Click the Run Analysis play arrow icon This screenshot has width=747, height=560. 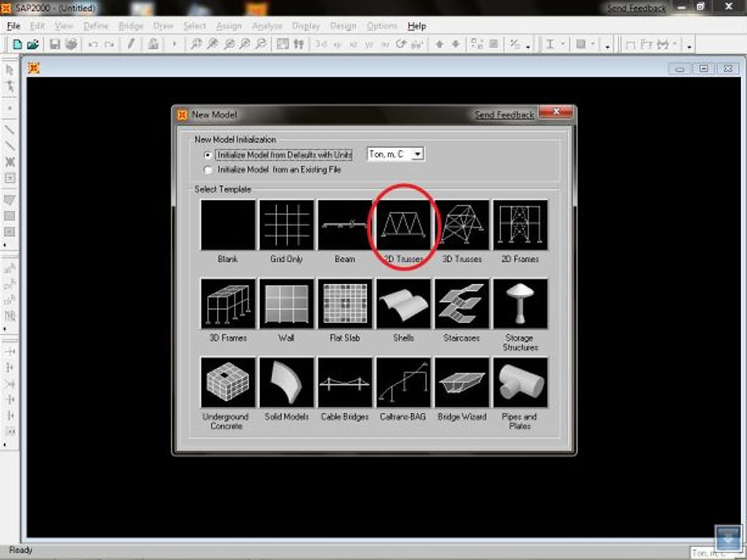click(175, 44)
